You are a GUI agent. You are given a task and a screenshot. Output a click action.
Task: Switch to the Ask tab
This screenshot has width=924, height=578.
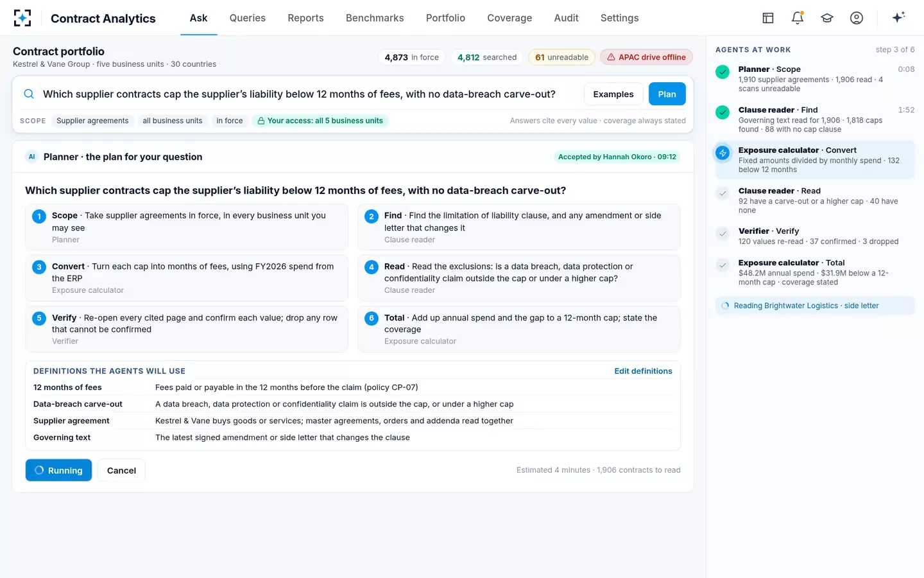(x=198, y=18)
